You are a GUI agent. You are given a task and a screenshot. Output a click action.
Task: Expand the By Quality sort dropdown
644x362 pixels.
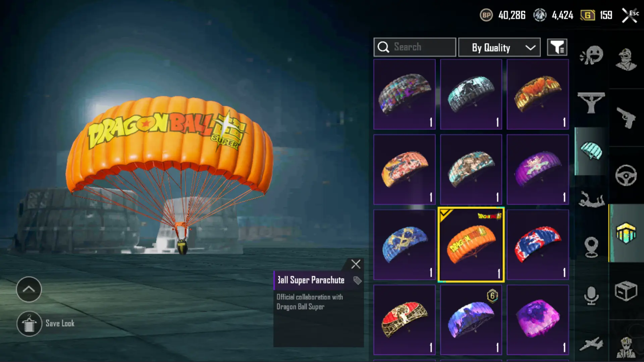[x=499, y=47]
